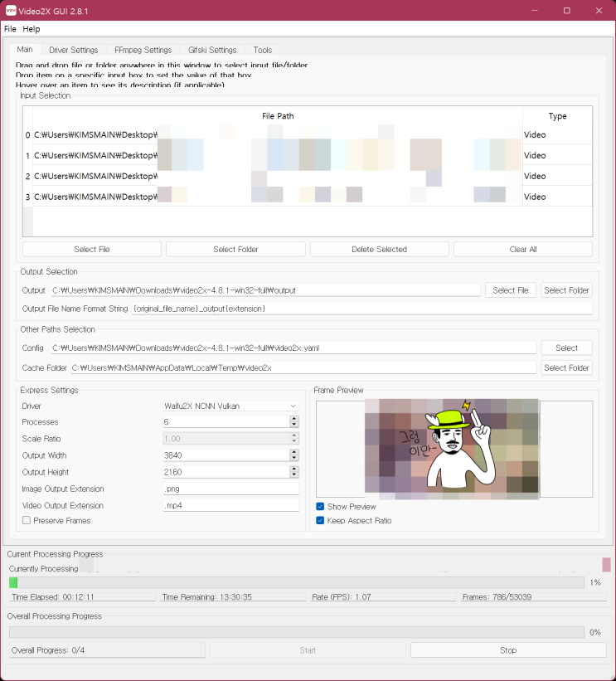
Task: Click the Frame Preview thumbnail image
Action: tap(452, 449)
